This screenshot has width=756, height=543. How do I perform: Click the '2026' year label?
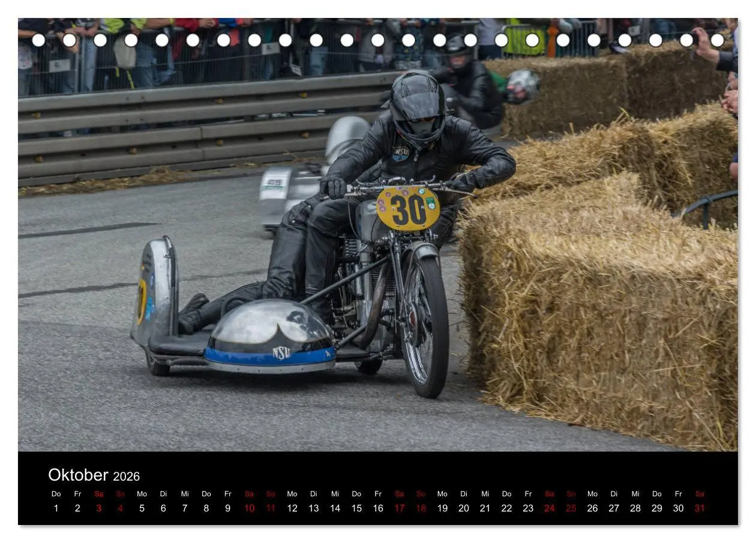126,476
